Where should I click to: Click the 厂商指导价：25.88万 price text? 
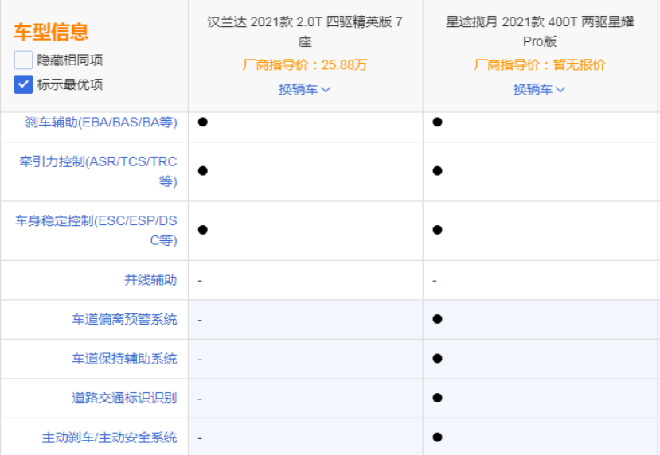coord(305,65)
